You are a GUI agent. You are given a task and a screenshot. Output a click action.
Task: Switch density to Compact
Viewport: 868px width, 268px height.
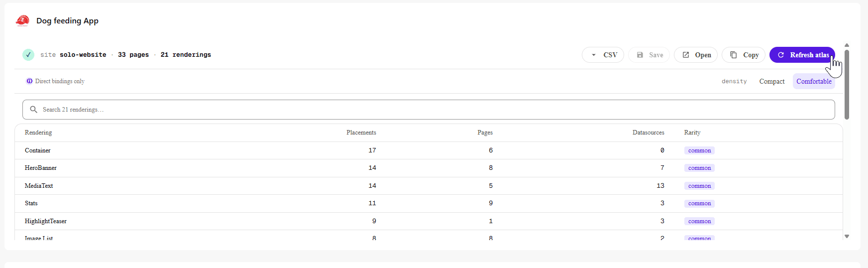(771, 81)
